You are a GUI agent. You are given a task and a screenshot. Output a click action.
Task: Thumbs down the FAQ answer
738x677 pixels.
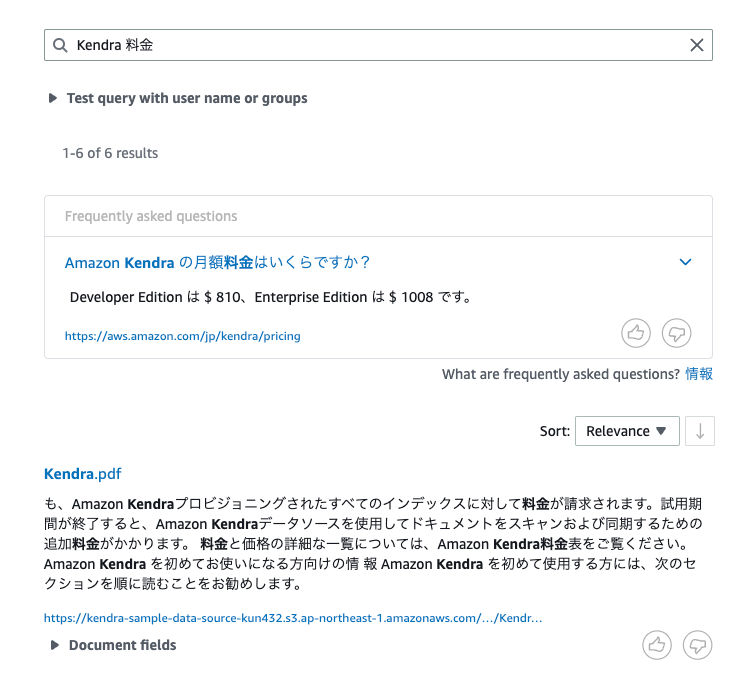pos(676,333)
